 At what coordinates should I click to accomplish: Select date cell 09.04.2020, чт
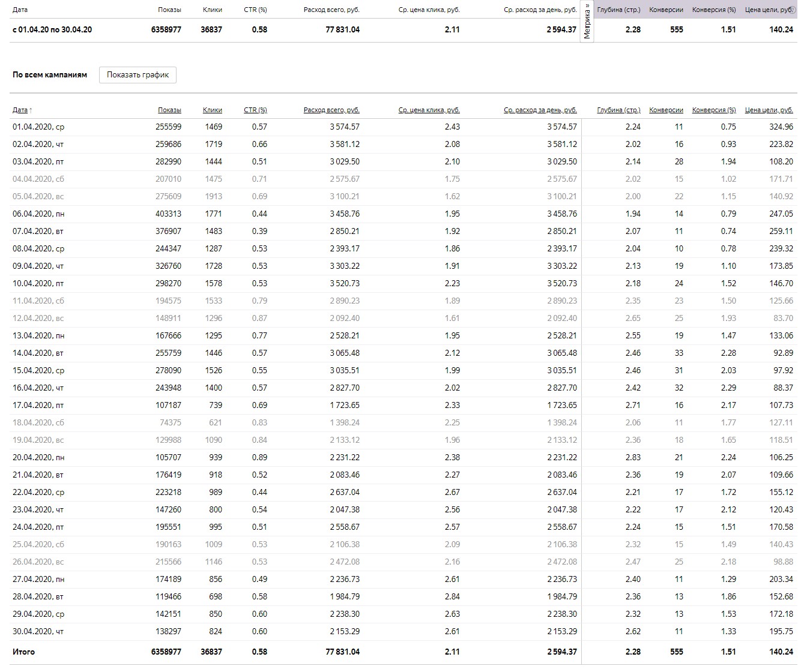(x=38, y=266)
